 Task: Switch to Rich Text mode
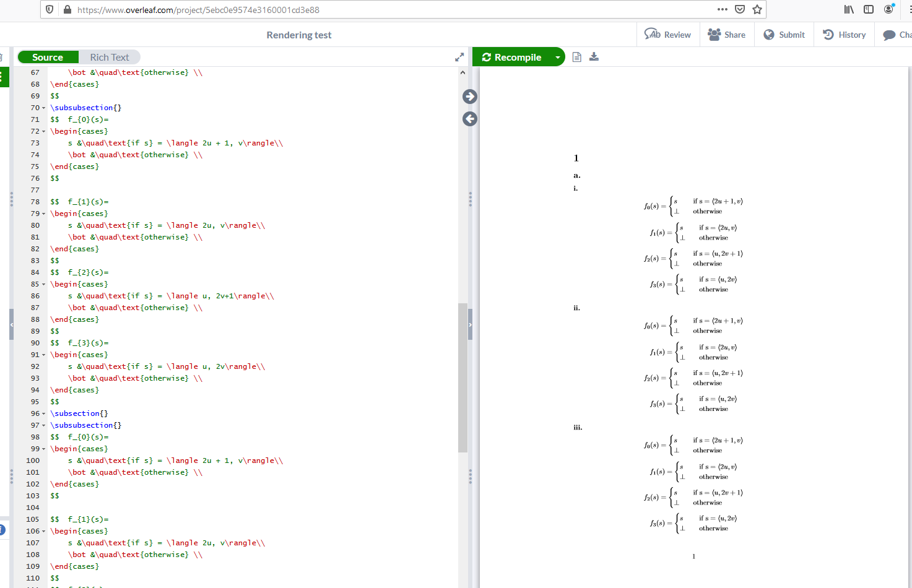[109, 56]
